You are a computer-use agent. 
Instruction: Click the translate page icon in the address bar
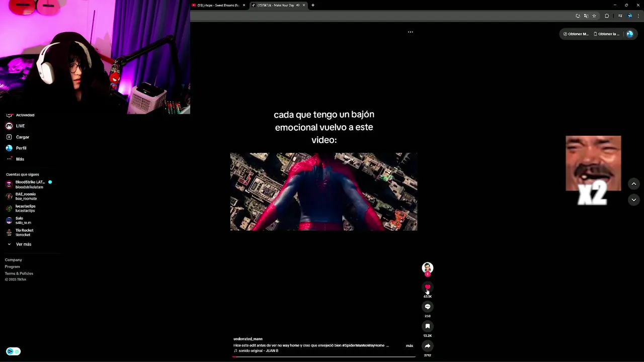tap(586, 16)
